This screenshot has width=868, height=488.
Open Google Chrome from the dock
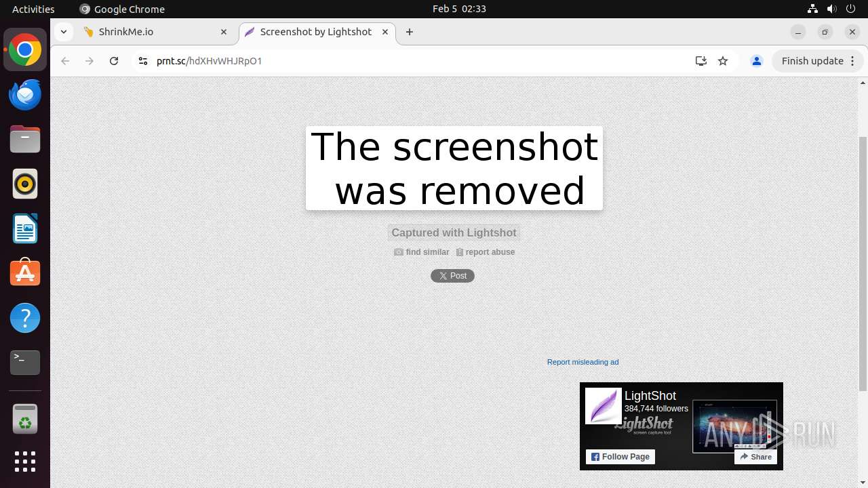[25, 50]
